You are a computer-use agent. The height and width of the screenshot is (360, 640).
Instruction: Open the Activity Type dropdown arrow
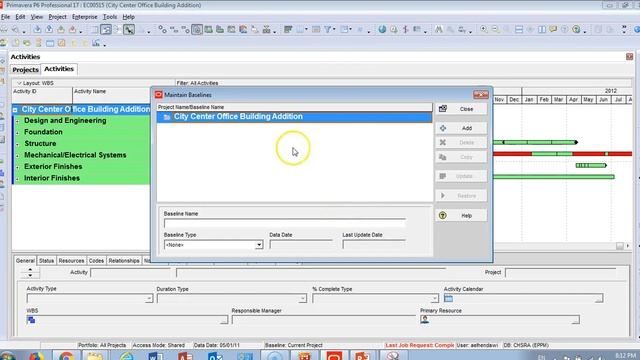[x=149, y=299]
